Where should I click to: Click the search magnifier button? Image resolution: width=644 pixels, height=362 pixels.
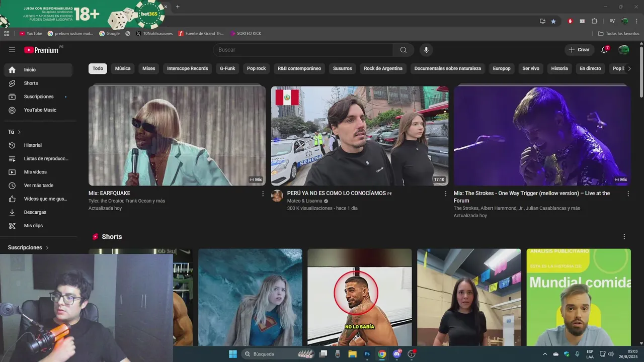coord(404,50)
